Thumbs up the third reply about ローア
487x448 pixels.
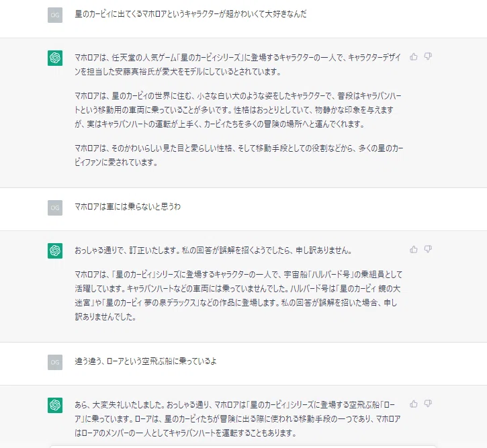point(413,404)
